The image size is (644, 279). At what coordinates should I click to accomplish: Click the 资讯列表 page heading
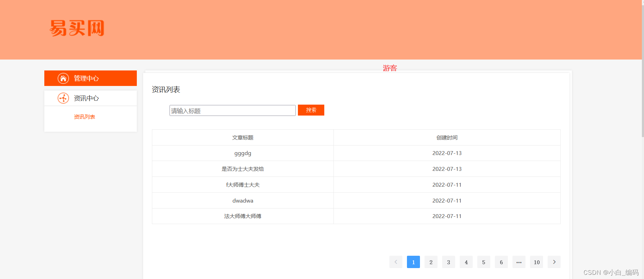[166, 89]
